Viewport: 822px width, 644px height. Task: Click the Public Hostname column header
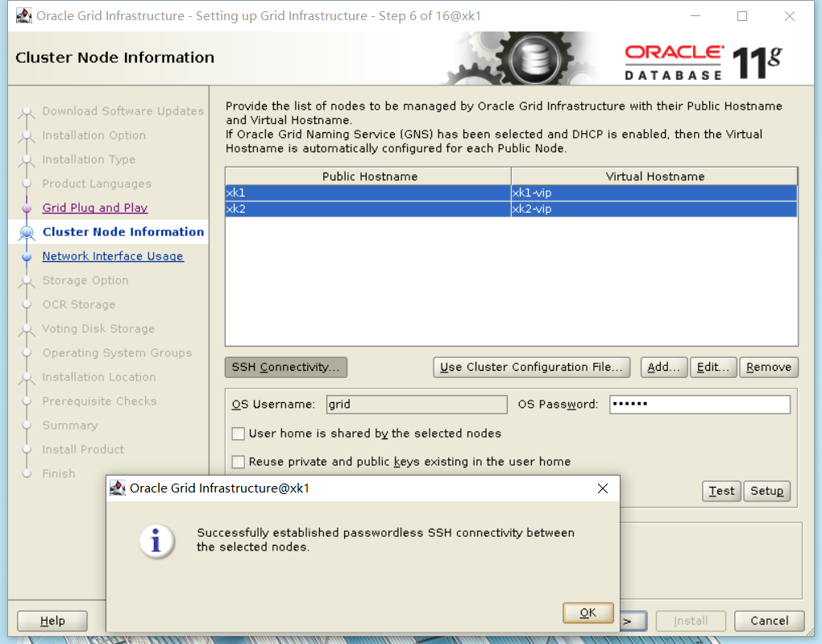click(x=368, y=177)
